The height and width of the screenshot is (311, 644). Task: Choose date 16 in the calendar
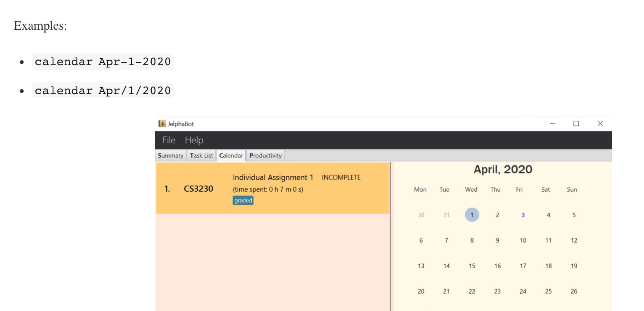497,266
